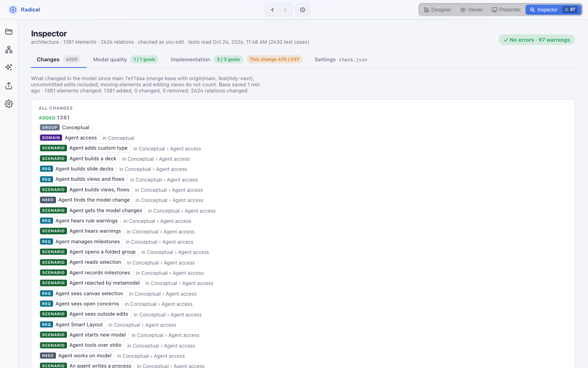Image resolution: width=588 pixels, height=368 pixels.
Task: Select 'Agent tools over stdio' scenario
Action: pos(82,345)
